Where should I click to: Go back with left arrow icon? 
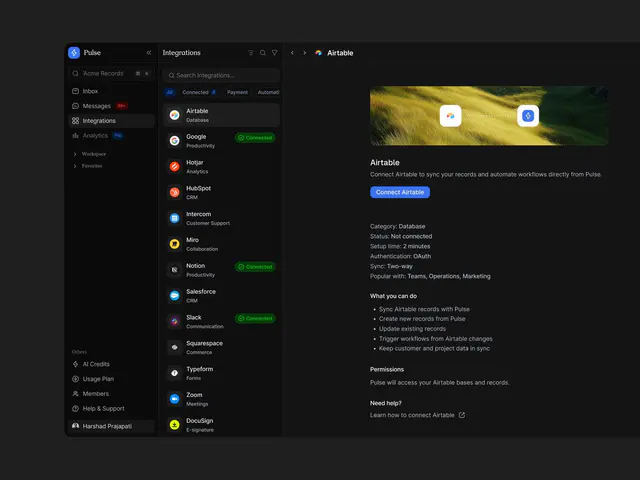292,53
